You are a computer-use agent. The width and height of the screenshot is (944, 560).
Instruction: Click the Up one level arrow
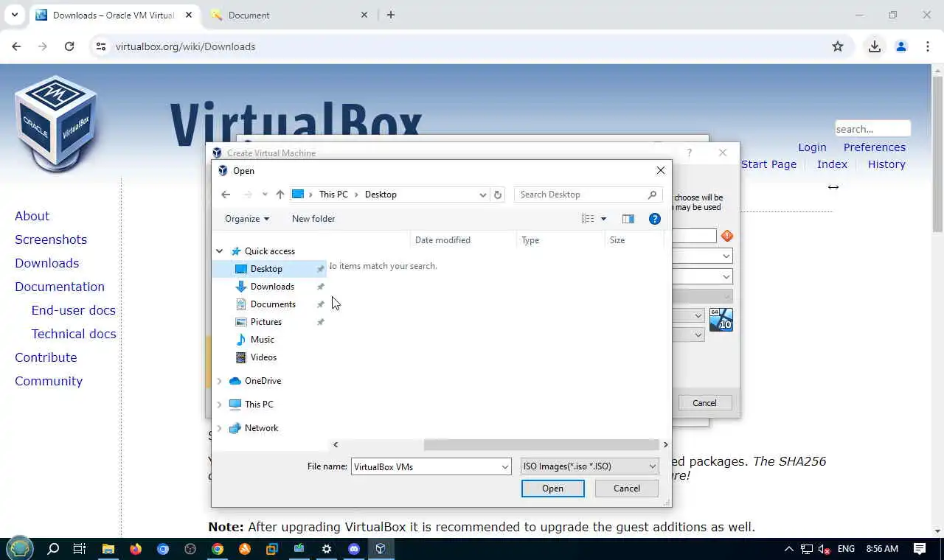pos(280,195)
